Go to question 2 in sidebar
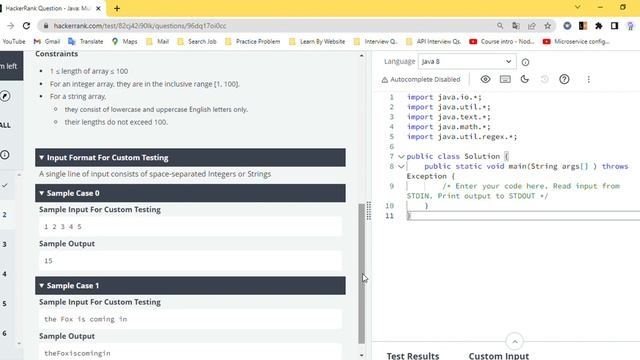Screen dimensions: 640x360 point(5,215)
